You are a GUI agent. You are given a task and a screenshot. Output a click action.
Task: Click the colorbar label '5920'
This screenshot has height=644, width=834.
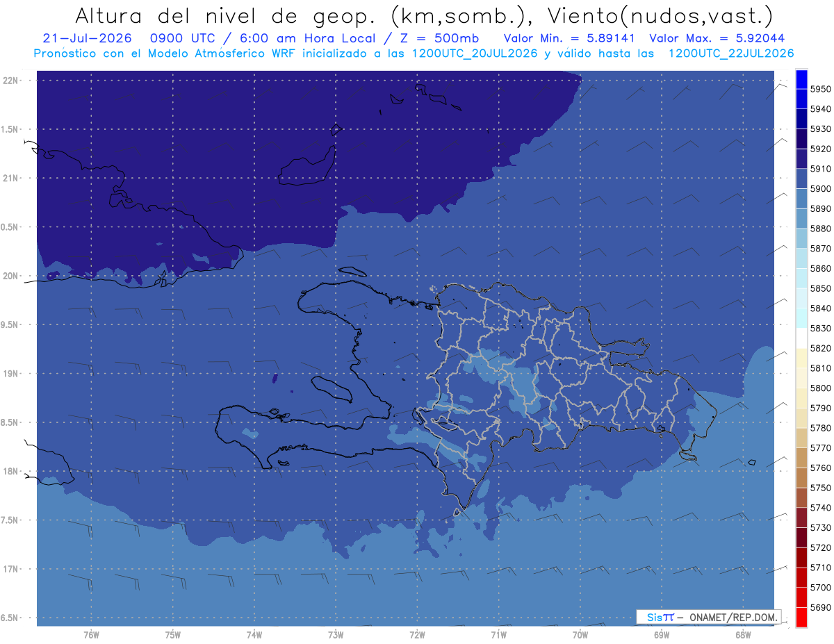click(x=820, y=149)
